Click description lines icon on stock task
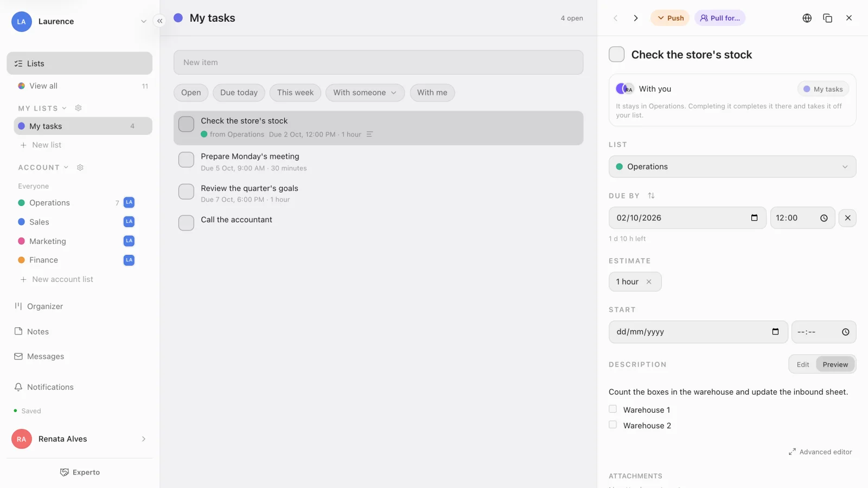Screen dimensions: 868x488 (369, 134)
